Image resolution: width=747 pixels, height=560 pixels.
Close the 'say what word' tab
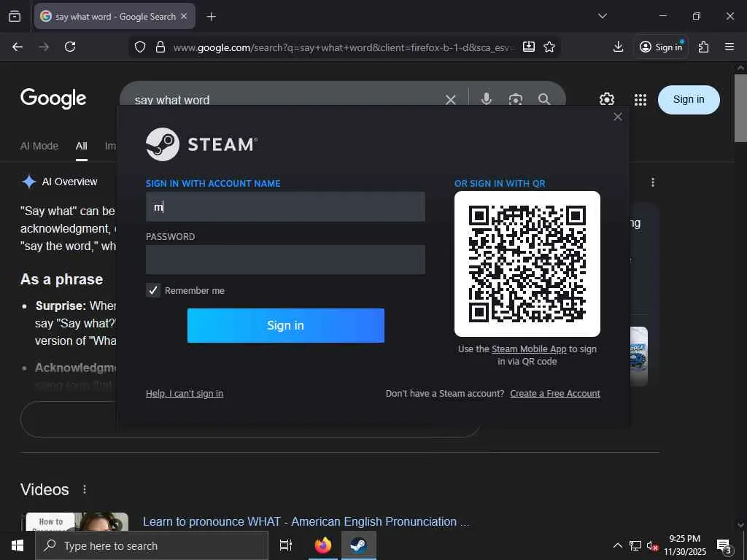[184, 16]
